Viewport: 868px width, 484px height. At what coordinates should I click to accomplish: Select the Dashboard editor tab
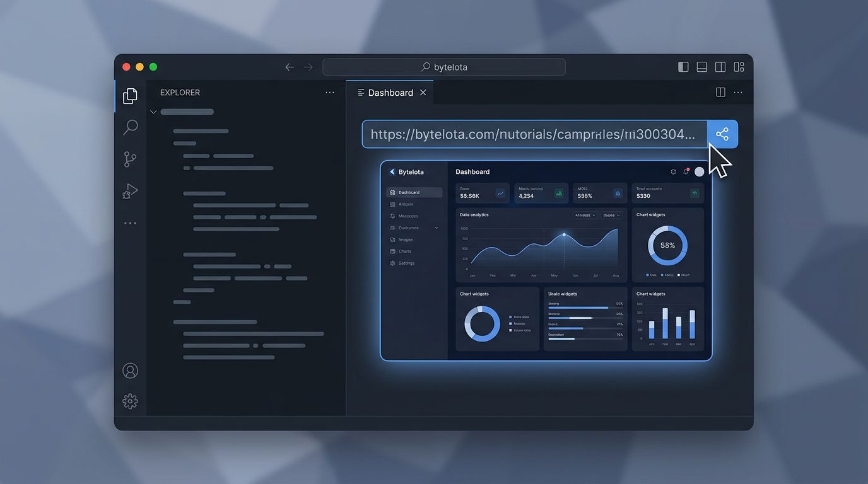pos(390,93)
